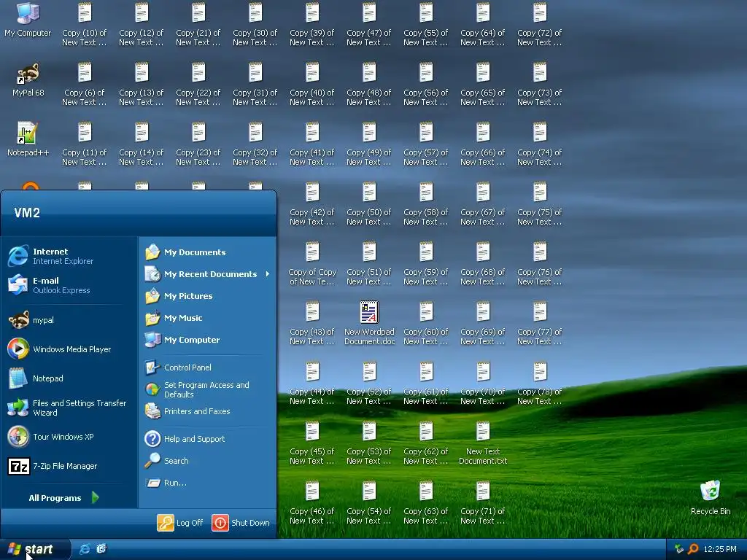This screenshot has height=560, width=747.
Task: Select Copy (46) of New Text file
Action: 312,503
